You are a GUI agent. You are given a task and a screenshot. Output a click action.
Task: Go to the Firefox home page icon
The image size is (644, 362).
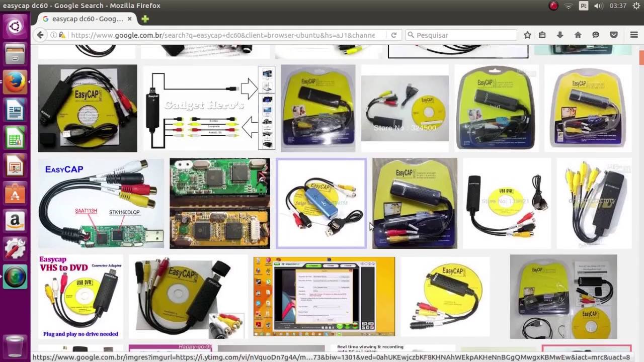pyautogui.click(x=578, y=35)
